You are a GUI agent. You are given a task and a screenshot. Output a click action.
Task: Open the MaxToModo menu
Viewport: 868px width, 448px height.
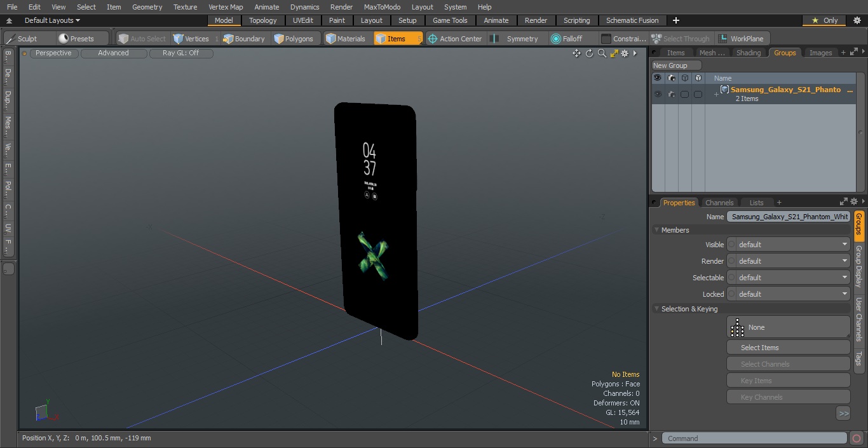click(x=382, y=7)
